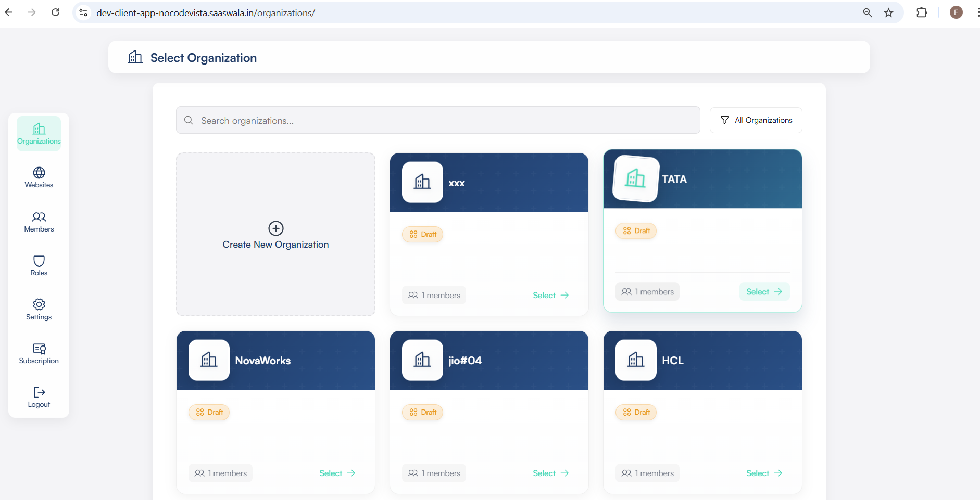Click the TATA organization building icon

pyautogui.click(x=635, y=178)
